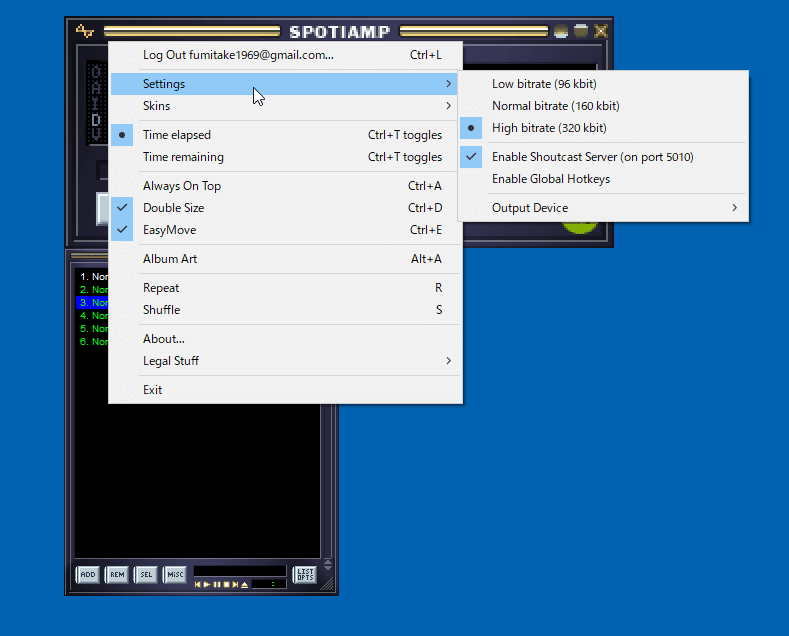Click the playlist resize grip corner
This screenshot has width=789, height=636.
(327, 584)
